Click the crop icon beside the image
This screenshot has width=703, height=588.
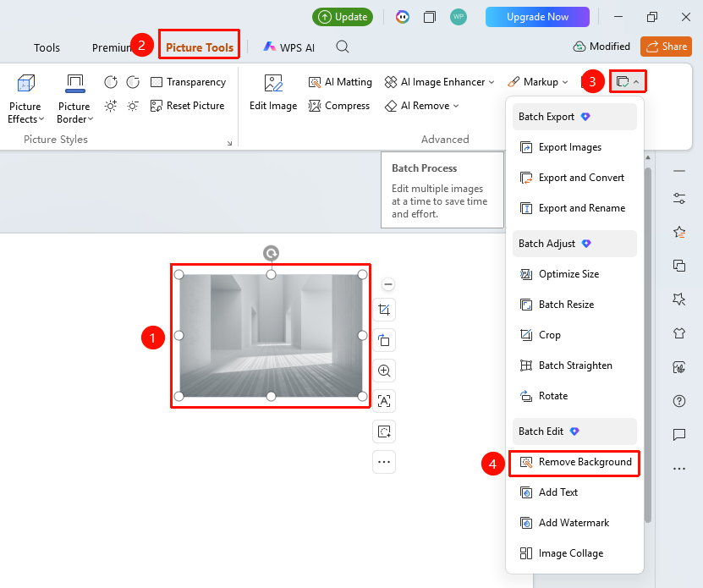(x=384, y=310)
